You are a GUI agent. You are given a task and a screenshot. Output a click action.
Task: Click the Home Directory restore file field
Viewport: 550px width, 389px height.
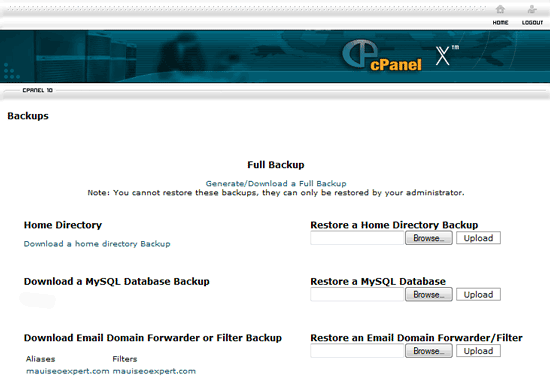pos(357,238)
